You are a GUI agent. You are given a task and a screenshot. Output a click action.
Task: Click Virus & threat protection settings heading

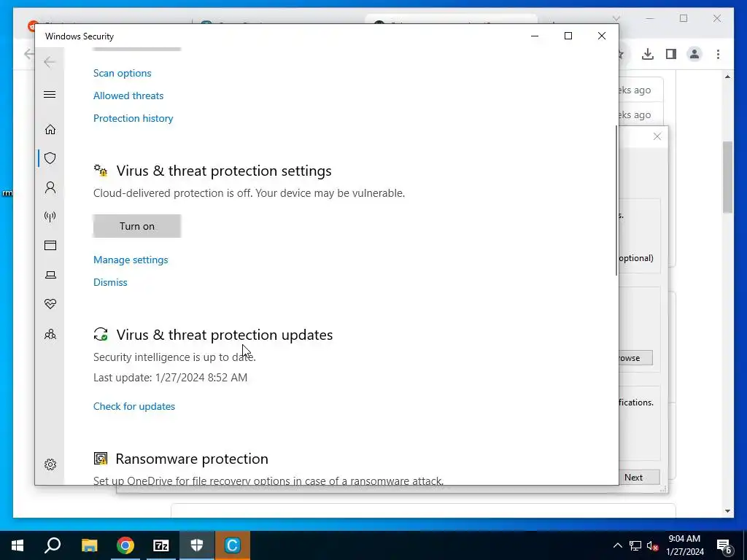point(224,171)
